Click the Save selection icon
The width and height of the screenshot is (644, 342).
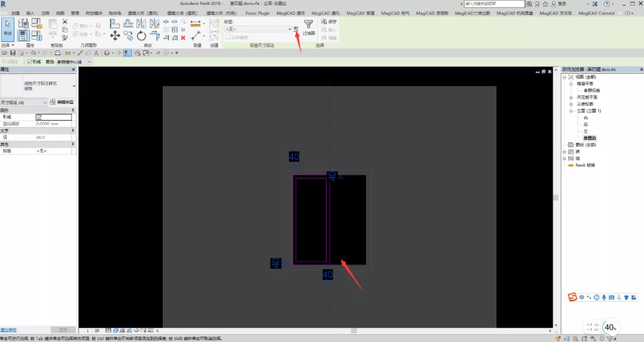[324, 22]
